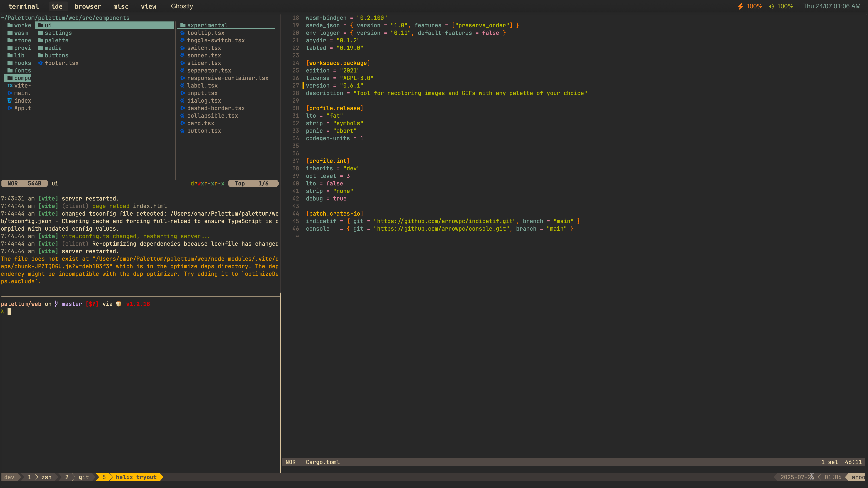
Task: Open the buttons folder
Action: coord(56,56)
